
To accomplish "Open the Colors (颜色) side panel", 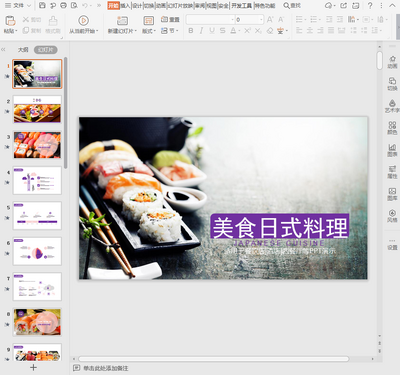I will 392,128.
